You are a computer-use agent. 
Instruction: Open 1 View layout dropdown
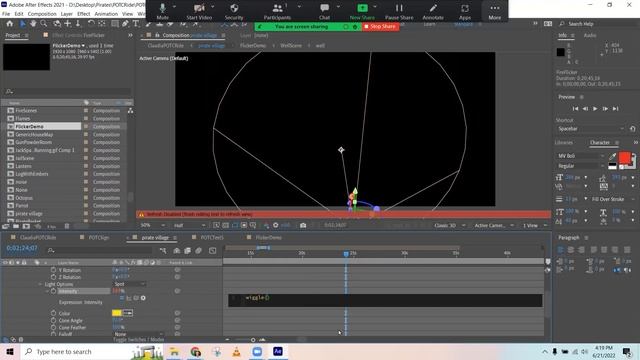(535, 225)
